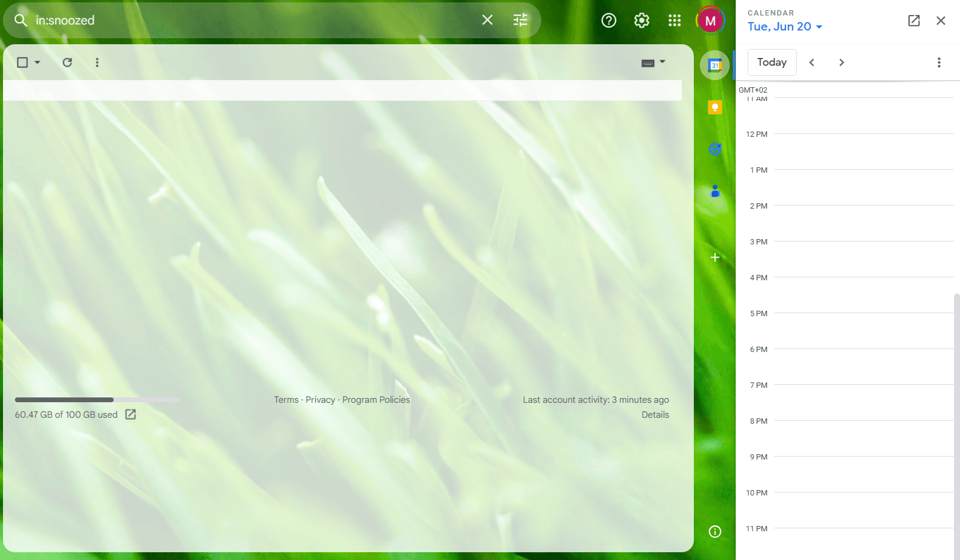Toggle the select-all conversations checkbox
The image size is (960, 560).
click(x=22, y=62)
